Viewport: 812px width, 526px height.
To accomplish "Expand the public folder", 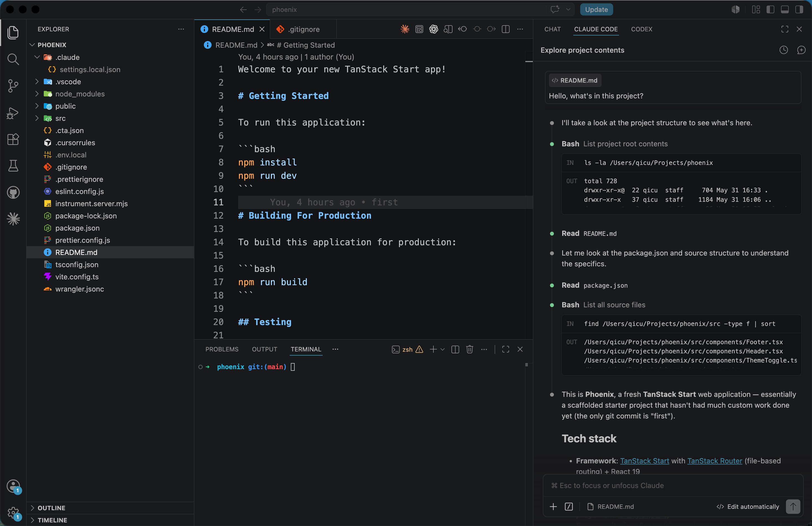I will pyautogui.click(x=37, y=106).
